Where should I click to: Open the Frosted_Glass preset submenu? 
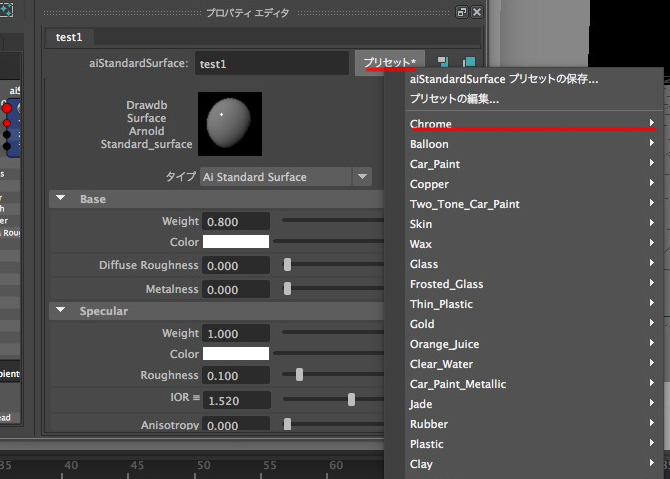point(532,284)
